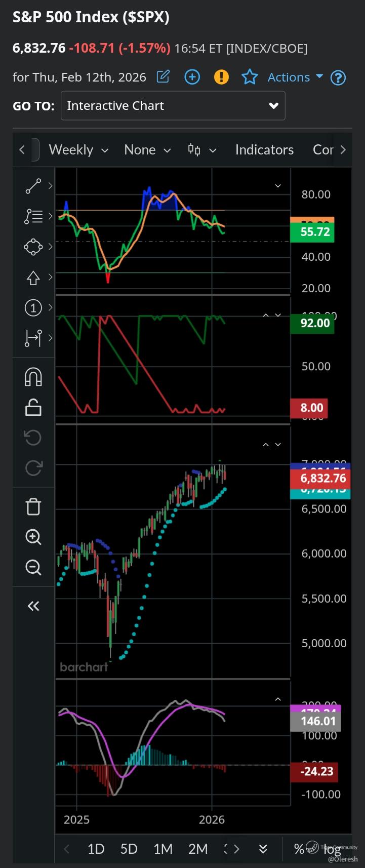
Task: Toggle the magnet snap mode
Action: (33, 377)
